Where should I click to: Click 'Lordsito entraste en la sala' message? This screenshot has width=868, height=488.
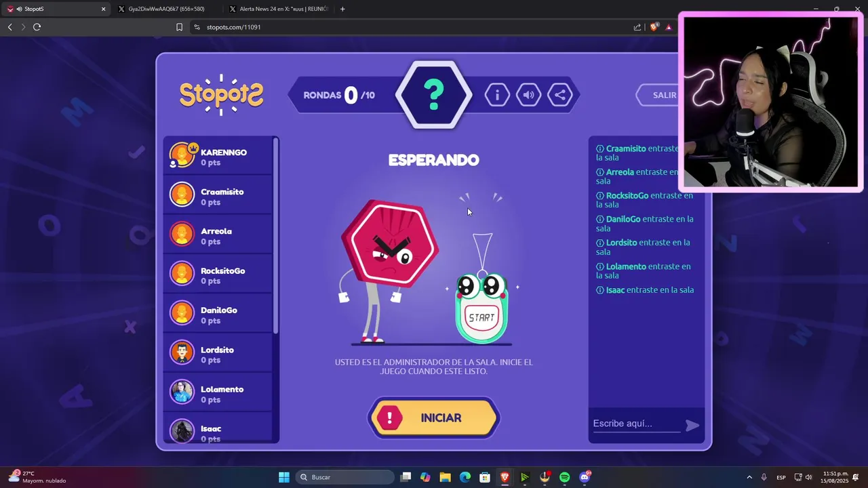point(644,247)
